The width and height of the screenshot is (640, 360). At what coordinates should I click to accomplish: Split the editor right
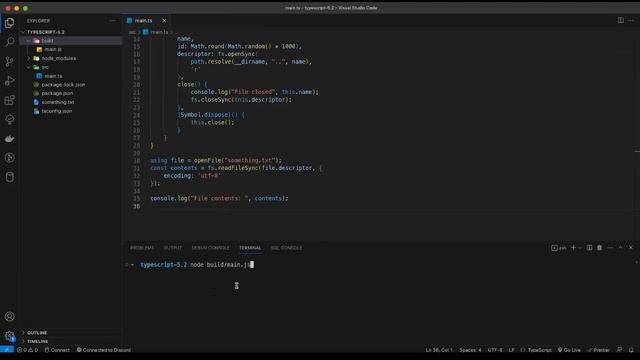click(620, 20)
